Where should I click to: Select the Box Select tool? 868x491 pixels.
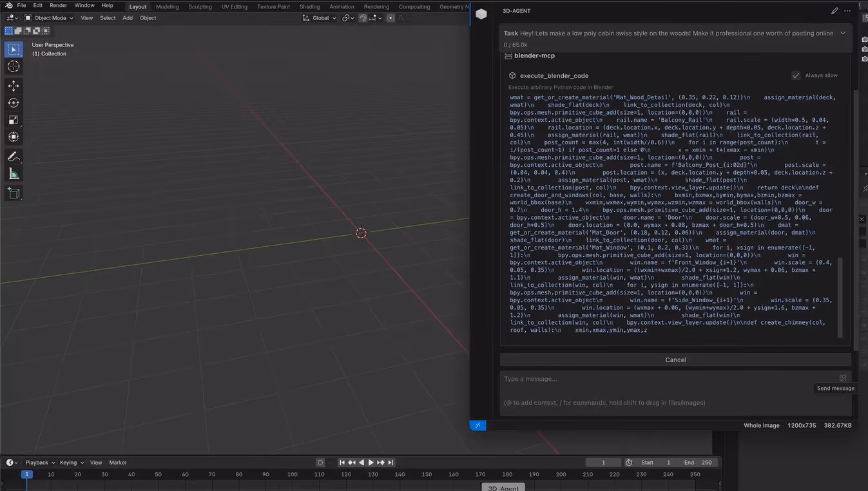pos(13,48)
